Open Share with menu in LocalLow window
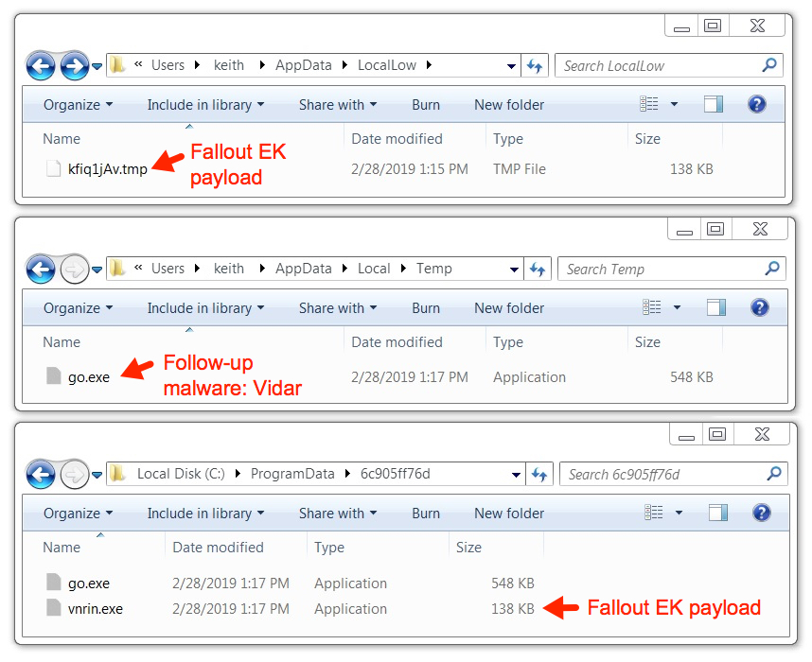The width and height of the screenshot is (812, 662). 338,105
